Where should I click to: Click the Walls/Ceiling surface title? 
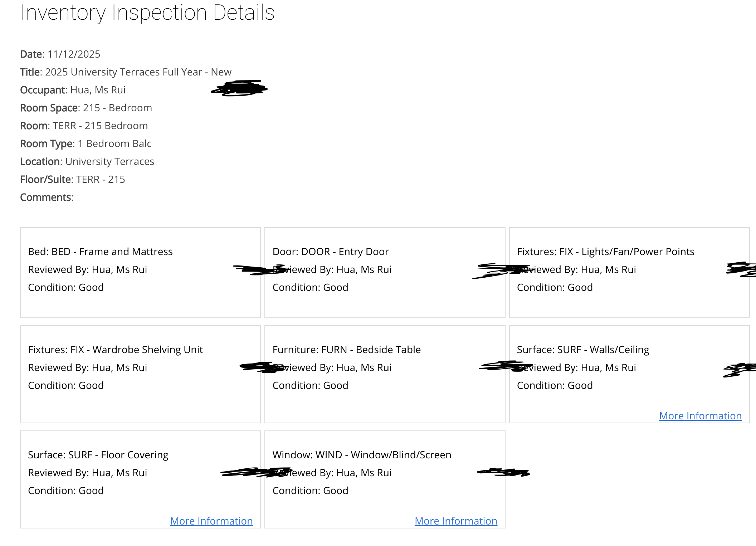coord(583,350)
